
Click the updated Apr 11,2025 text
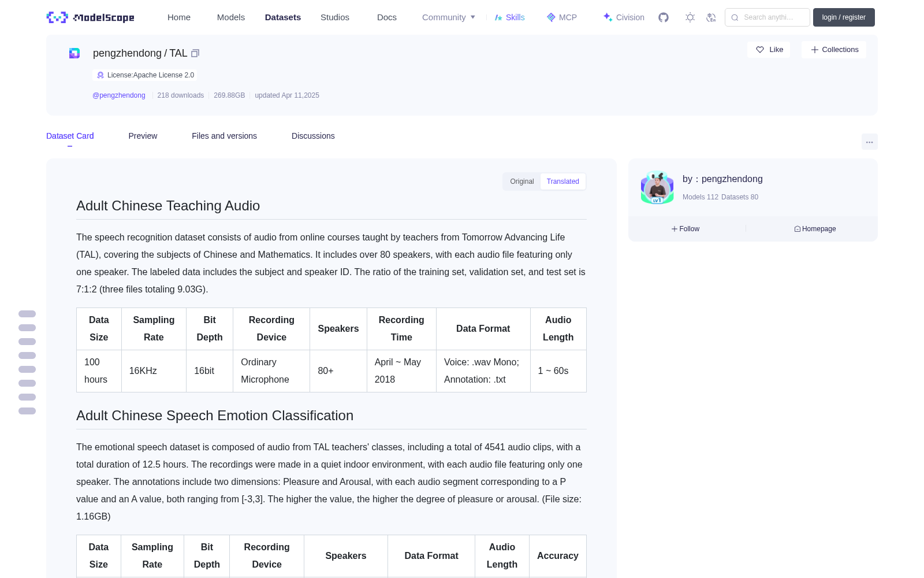tap(287, 95)
